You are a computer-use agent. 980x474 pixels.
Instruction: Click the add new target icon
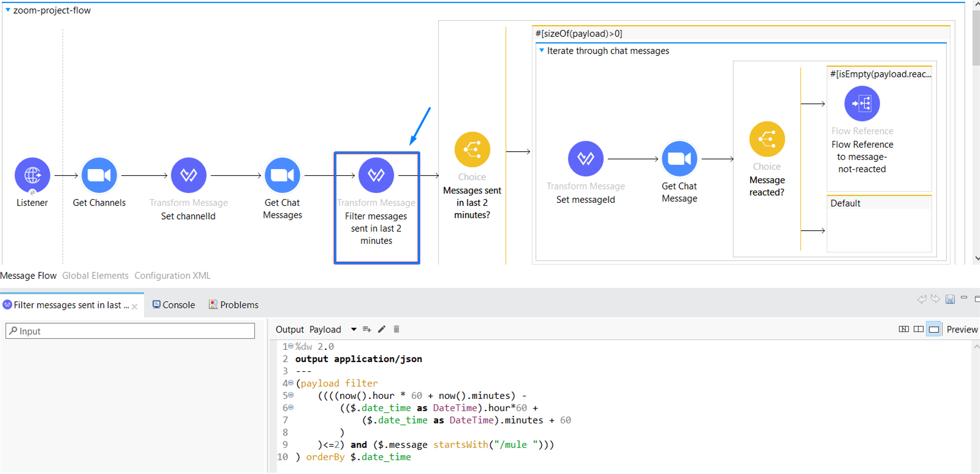pyautogui.click(x=367, y=329)
